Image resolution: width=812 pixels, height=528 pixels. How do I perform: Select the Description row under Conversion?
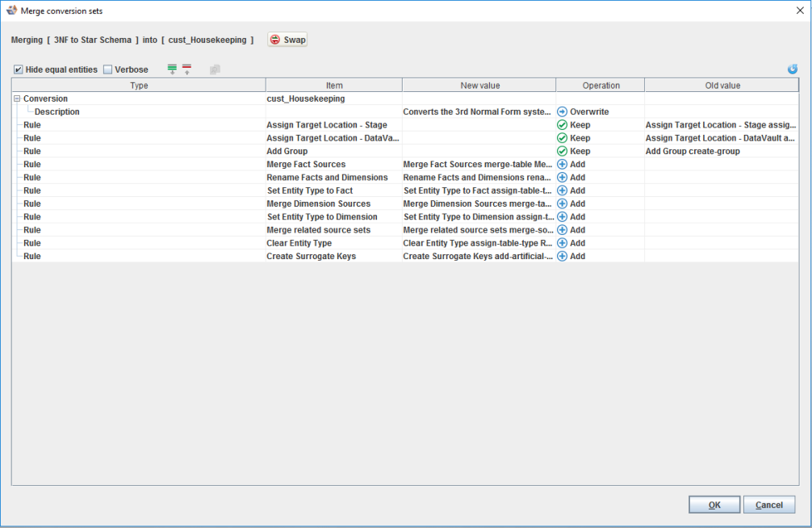pyautogui.click(x=57, y=112)
